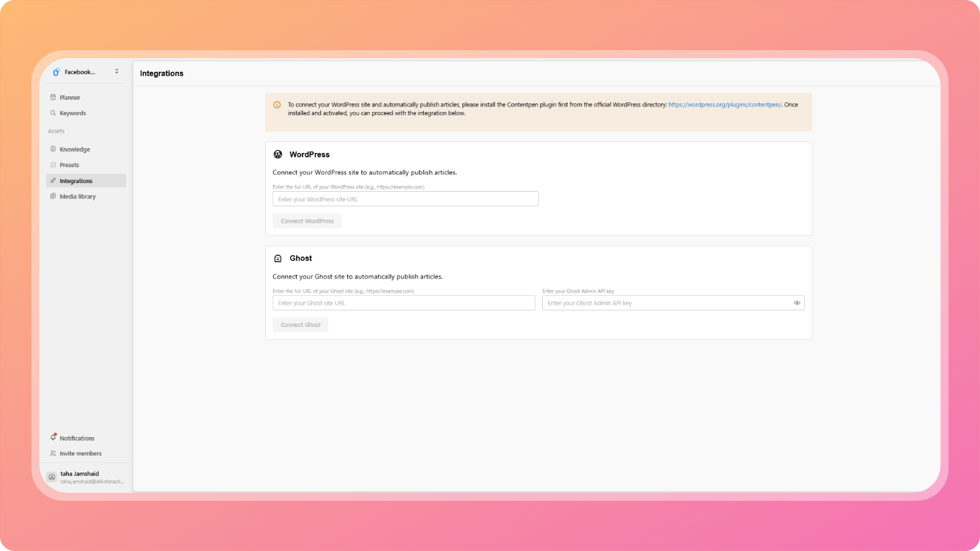Click the Ghost logo icon
The height and width of the screenshot is (551, 980).
point(278,258)
